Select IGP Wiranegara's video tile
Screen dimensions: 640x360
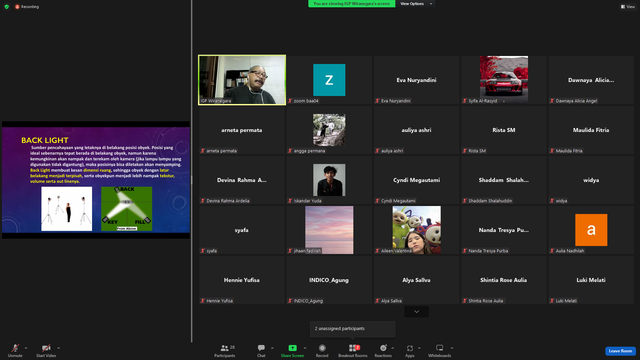(x=242, y=80)
